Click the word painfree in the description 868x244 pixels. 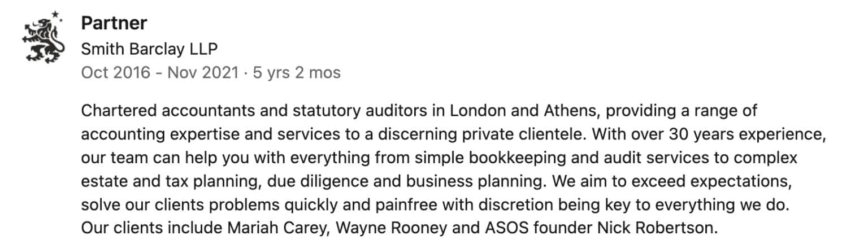376,207
